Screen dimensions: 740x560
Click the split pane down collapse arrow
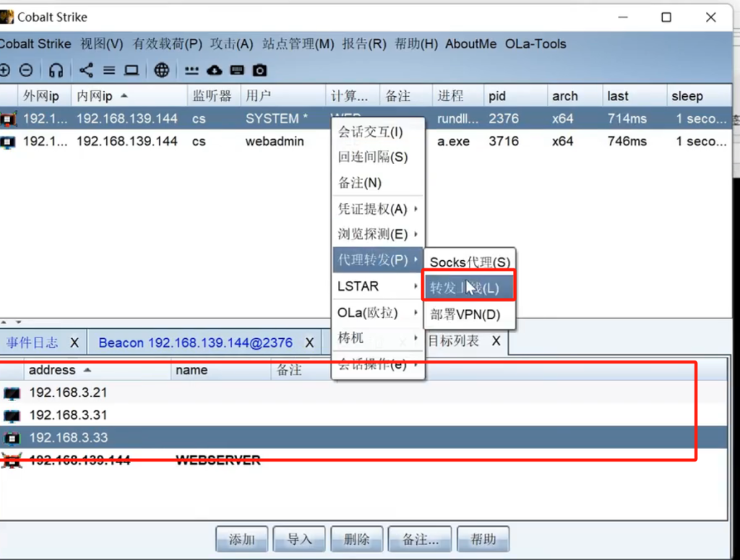tap(18, 322)
